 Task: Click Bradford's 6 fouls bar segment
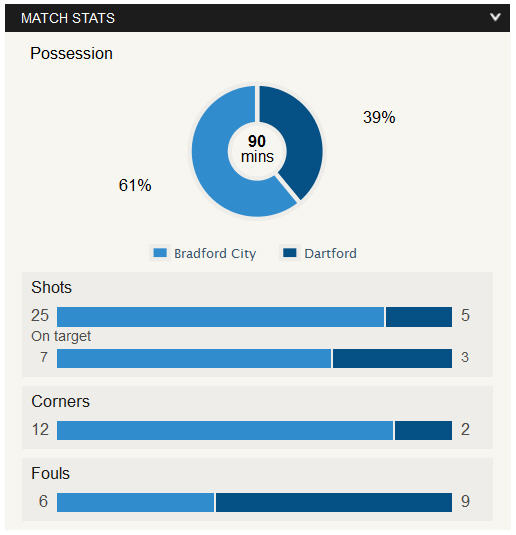tap(135, 502)
